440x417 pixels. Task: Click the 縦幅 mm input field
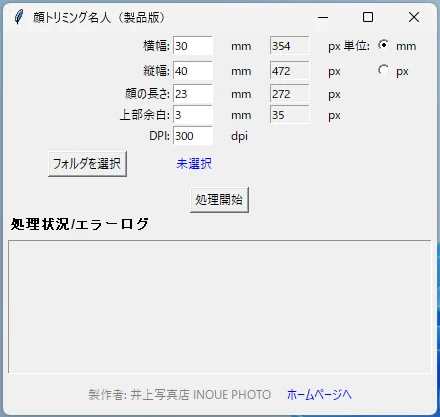193,71
